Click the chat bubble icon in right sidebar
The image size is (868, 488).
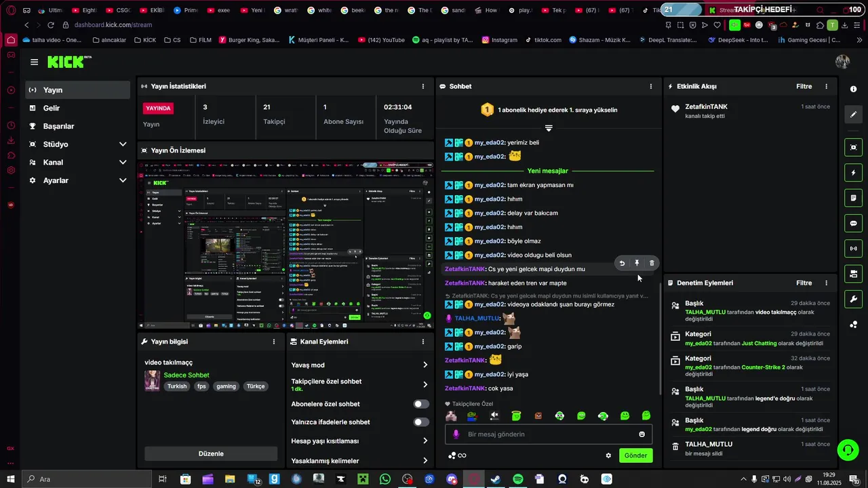click(853, 223)
